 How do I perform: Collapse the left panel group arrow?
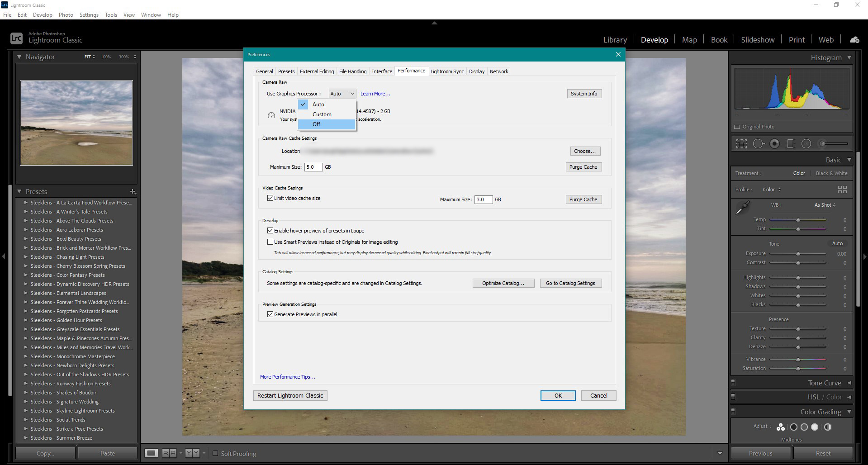coord(4,256)
